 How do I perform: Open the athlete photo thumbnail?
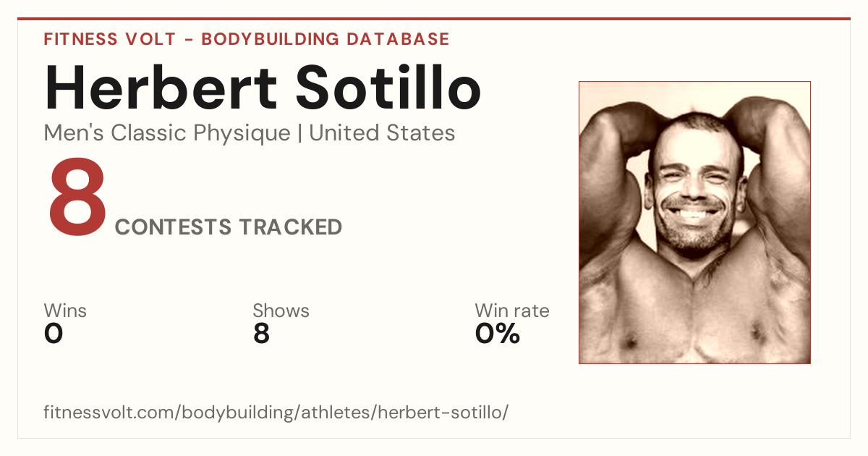coord(694,222)
